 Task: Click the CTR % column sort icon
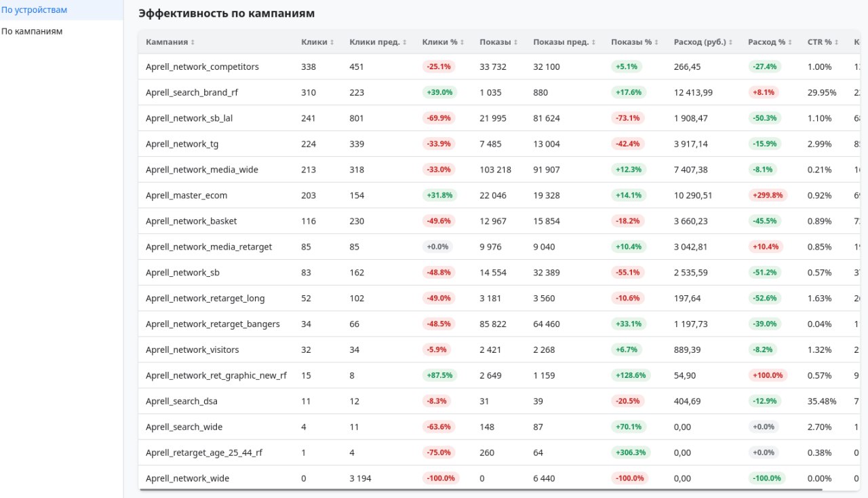click(835, 41)
